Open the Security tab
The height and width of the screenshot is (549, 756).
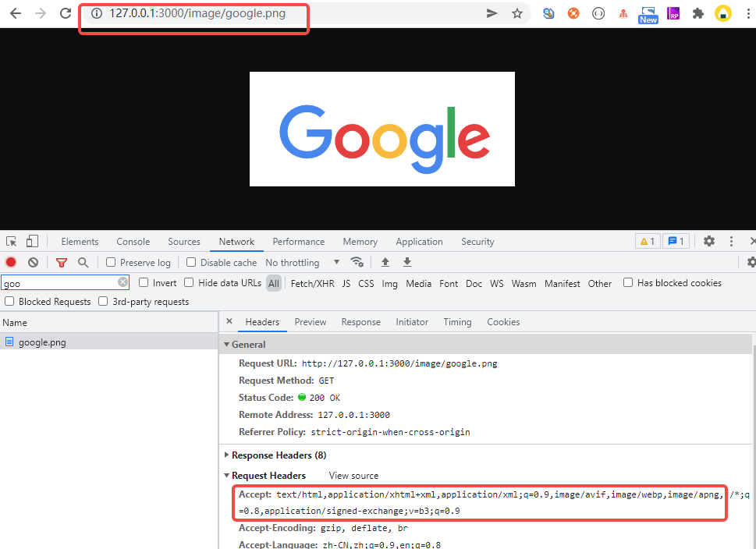477,242
